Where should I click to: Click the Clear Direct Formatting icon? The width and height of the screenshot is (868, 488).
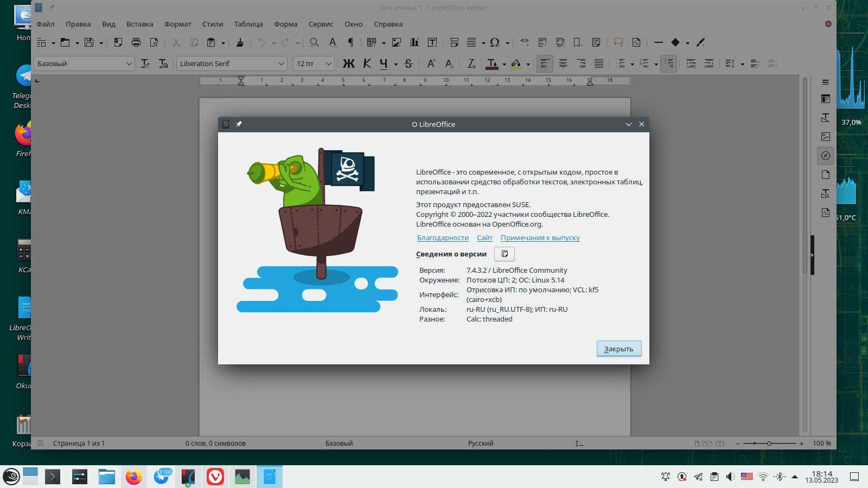point(471,63)
